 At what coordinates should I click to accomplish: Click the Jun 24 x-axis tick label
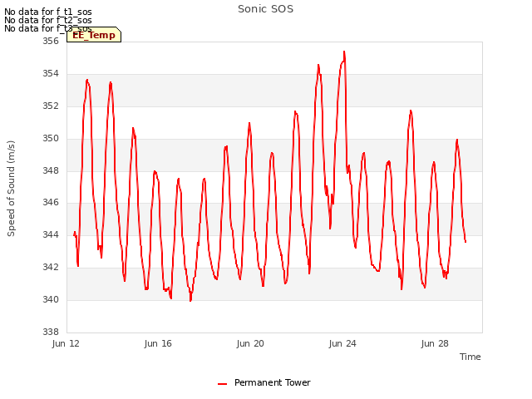click(x=342, y=343)
